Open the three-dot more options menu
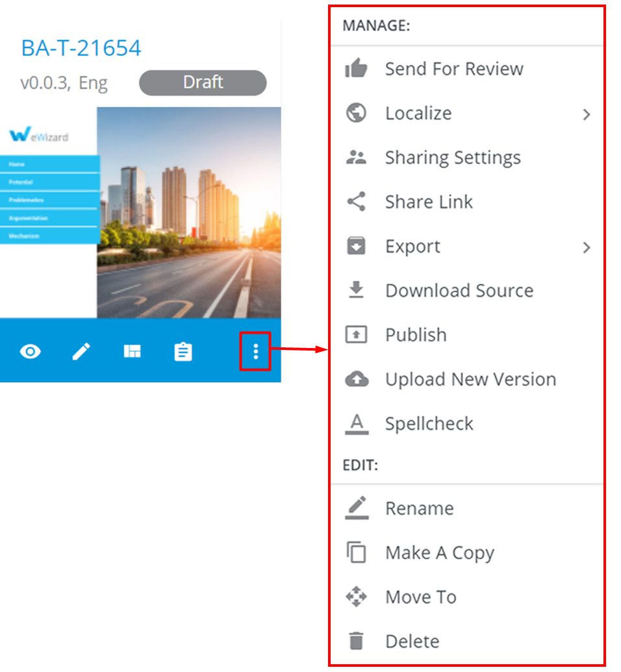The height and width of the screenshot is (672, 621). (x=255, y=352)
